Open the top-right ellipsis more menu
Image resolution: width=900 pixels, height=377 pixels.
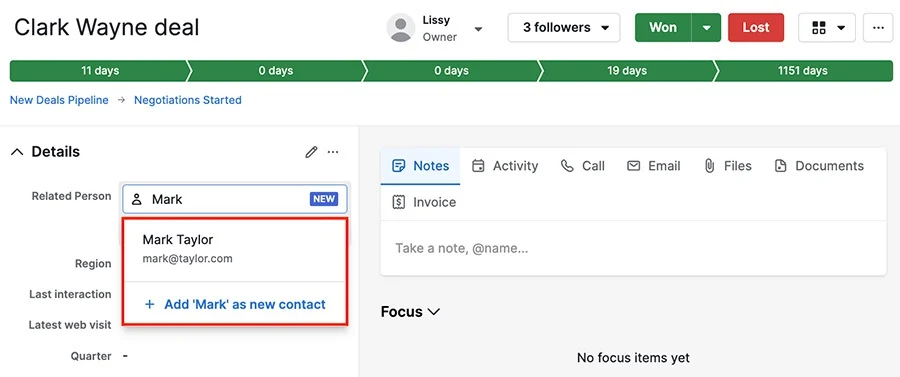[x=878, y=28]
